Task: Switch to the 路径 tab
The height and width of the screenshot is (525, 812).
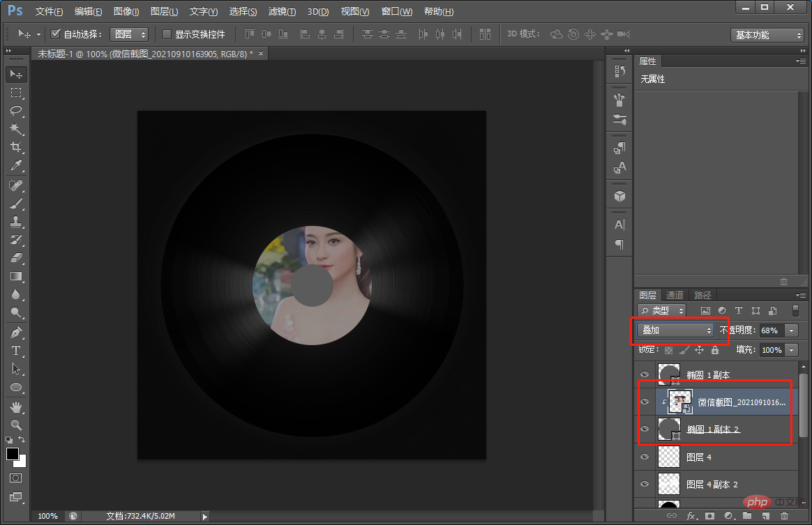Action: tap(702, 295)
